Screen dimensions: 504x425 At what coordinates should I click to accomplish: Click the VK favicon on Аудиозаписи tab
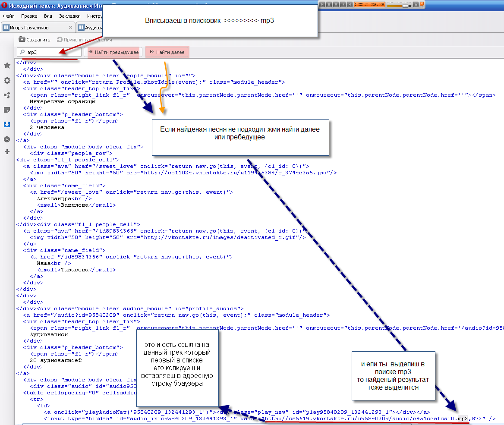81,27
